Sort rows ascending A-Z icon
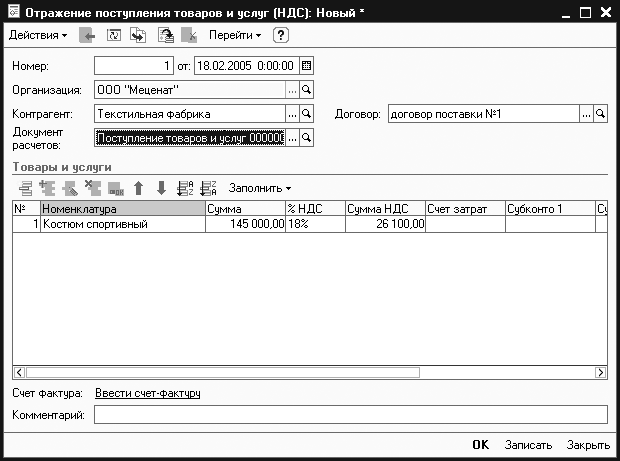 click(185, 188)
